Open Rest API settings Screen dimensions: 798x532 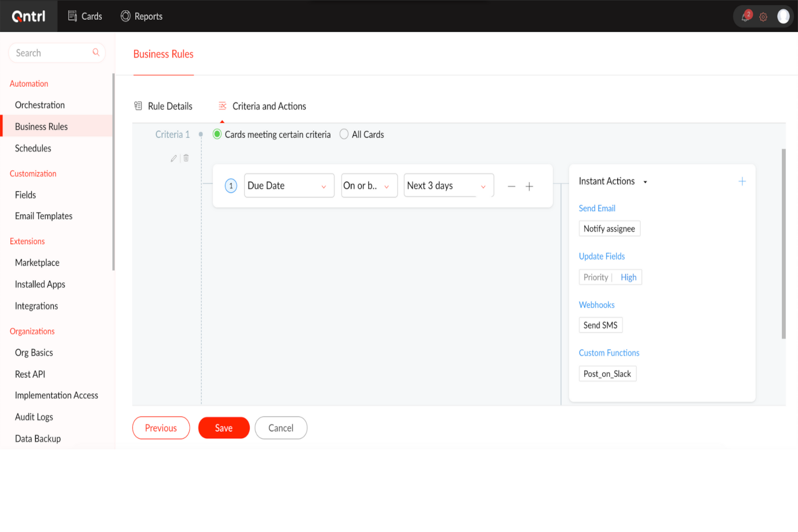tap(30, 374)
